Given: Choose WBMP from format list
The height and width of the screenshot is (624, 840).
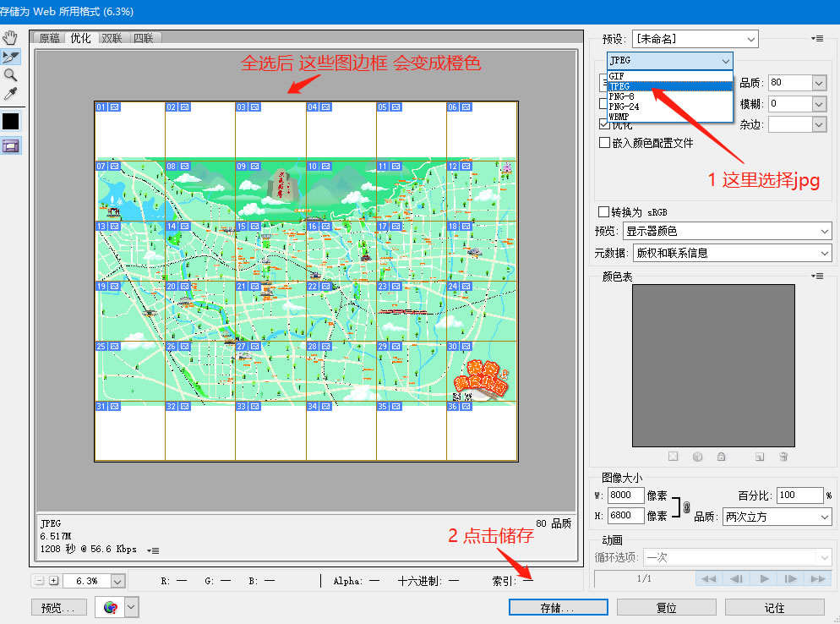Looking at the screenshot, I should 669,117.
